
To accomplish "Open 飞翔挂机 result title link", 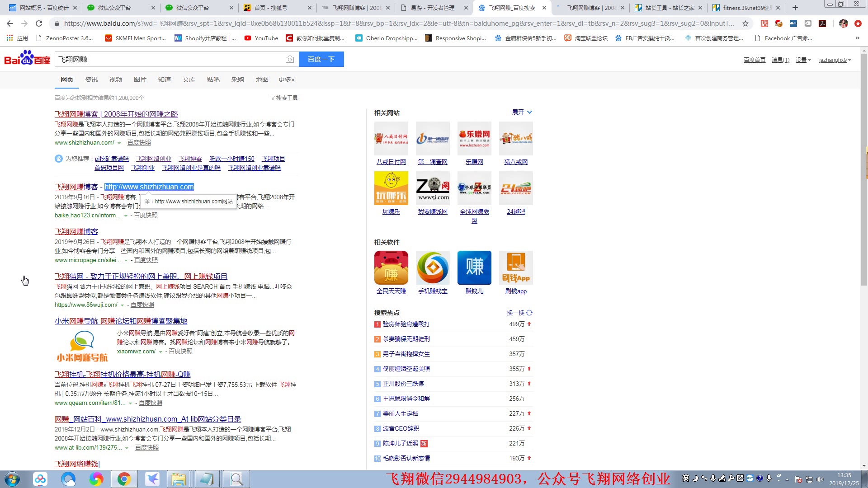I will point(123,375).
